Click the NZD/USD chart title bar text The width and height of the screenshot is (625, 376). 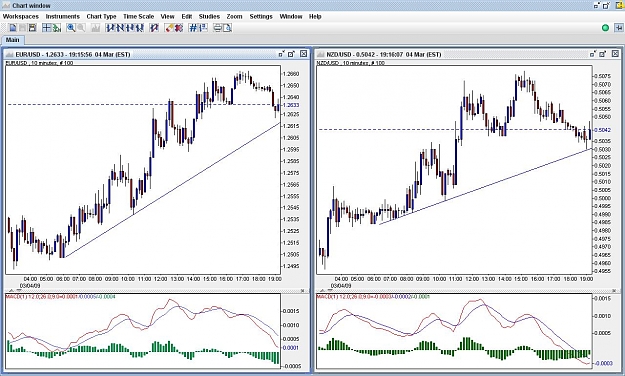(383, 54)
